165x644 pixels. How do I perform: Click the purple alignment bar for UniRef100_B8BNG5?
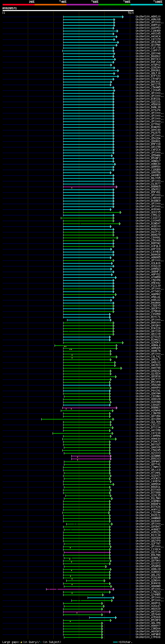(90, 187)
